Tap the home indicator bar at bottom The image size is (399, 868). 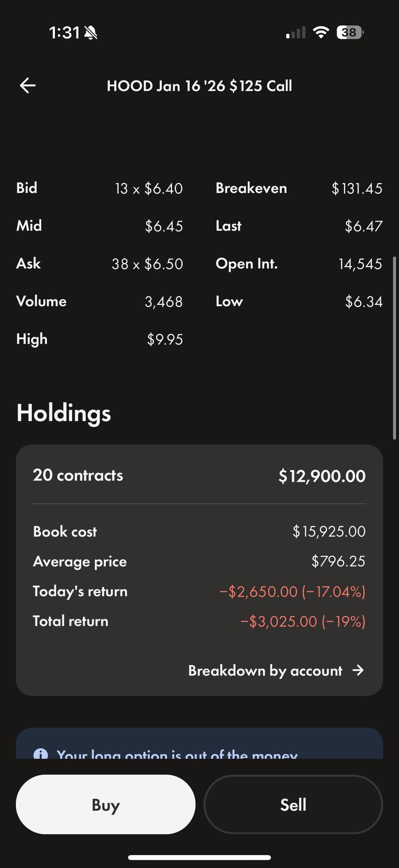(199, 857)
